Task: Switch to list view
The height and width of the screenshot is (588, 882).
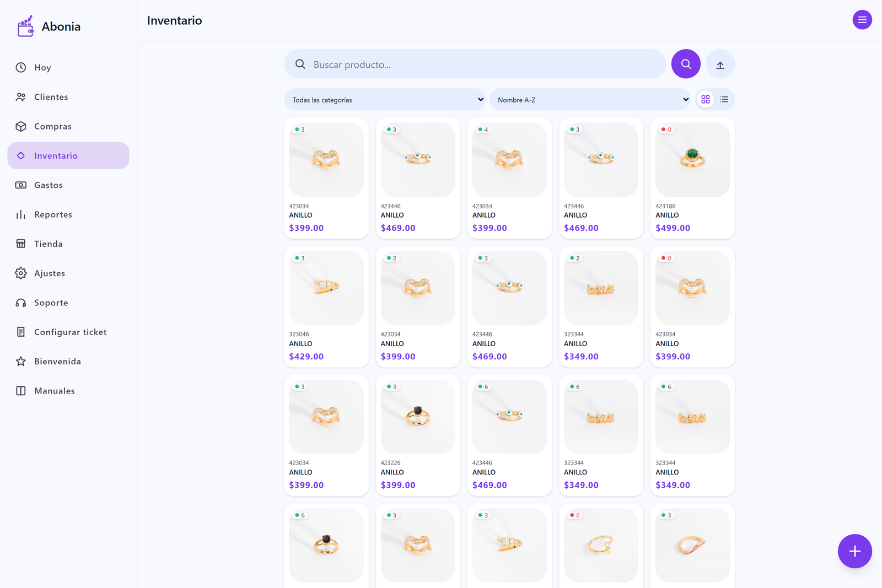Action: pos(724,100)
